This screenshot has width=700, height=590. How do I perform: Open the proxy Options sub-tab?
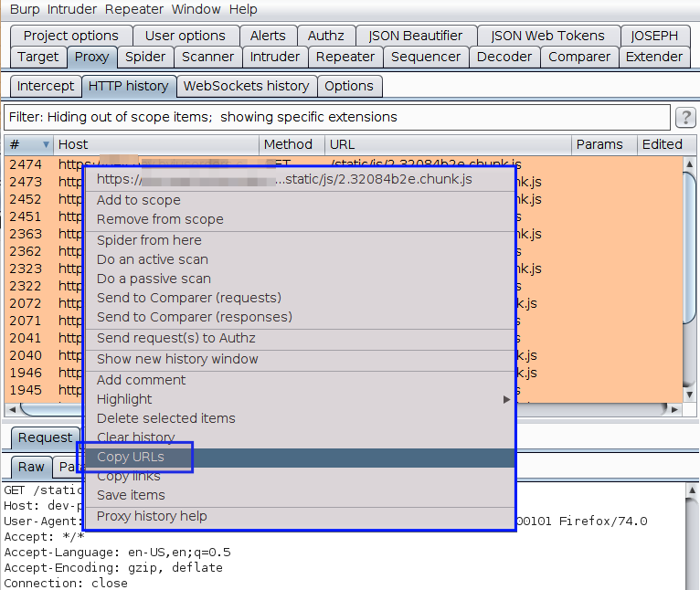click(x=349, y=86)
